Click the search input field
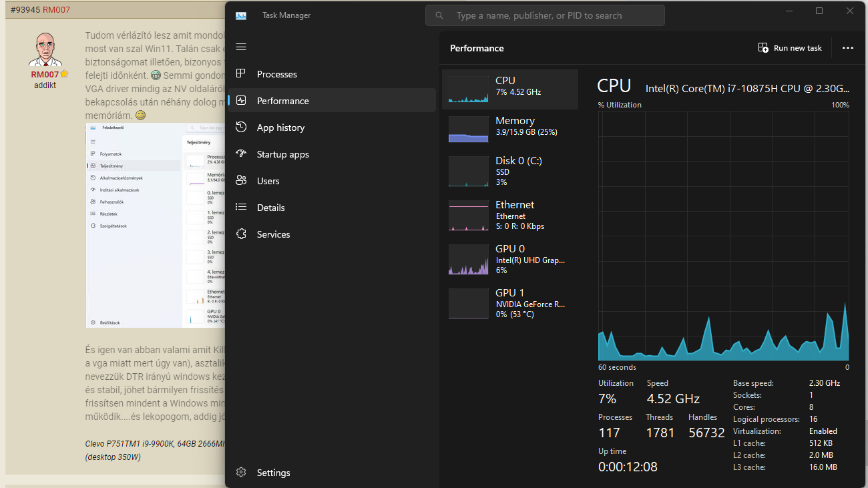Image resolution: width=868 pixels, height=488 pixels. [545, 15]
